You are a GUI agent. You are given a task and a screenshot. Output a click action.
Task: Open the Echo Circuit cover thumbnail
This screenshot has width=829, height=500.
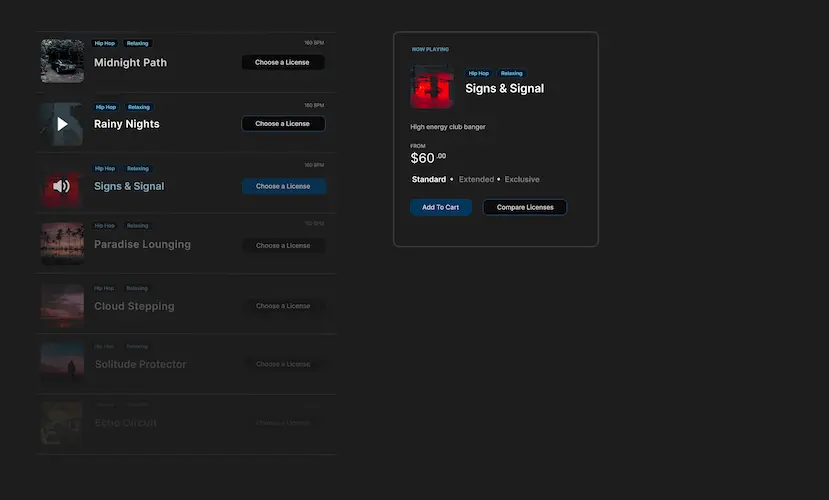point(62,423)
